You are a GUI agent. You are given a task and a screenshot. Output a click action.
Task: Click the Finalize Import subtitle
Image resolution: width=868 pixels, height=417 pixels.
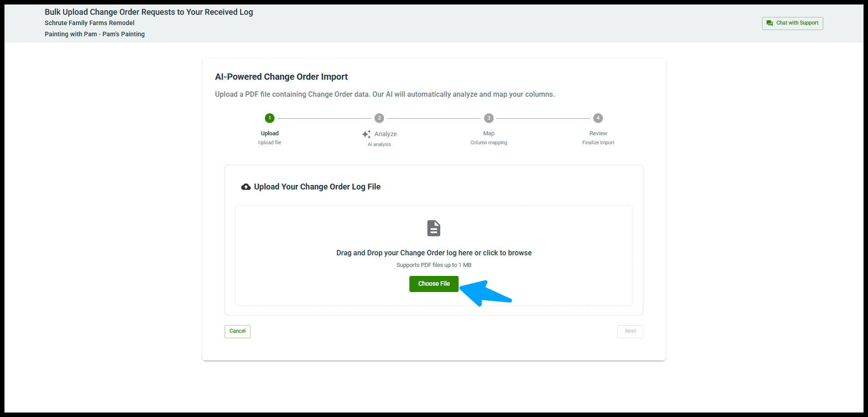pos(598,143)
